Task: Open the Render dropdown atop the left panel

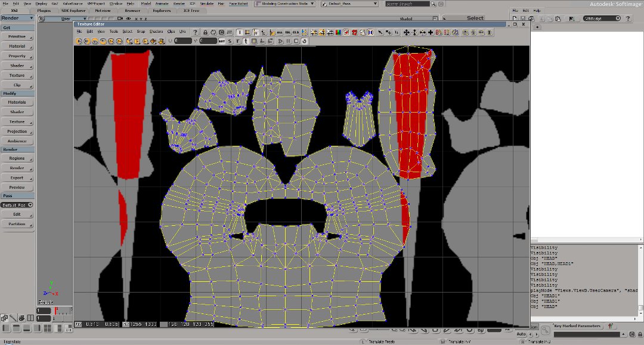Action: (x=16, y=18)
